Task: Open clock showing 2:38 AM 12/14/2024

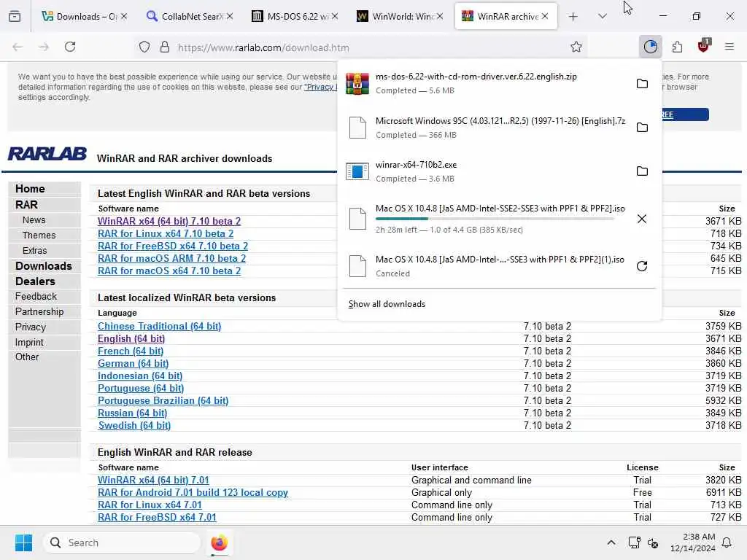Action: point(692,542)
